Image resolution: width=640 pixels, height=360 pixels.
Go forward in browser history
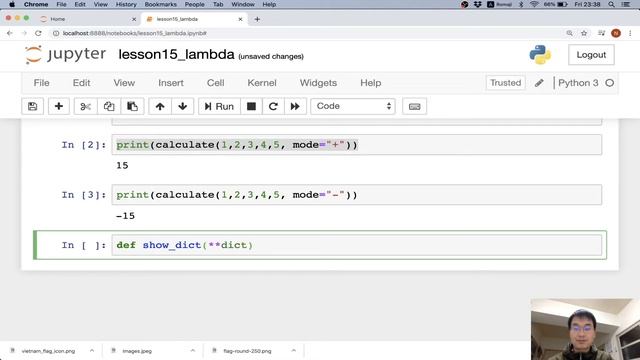point(24,33)
